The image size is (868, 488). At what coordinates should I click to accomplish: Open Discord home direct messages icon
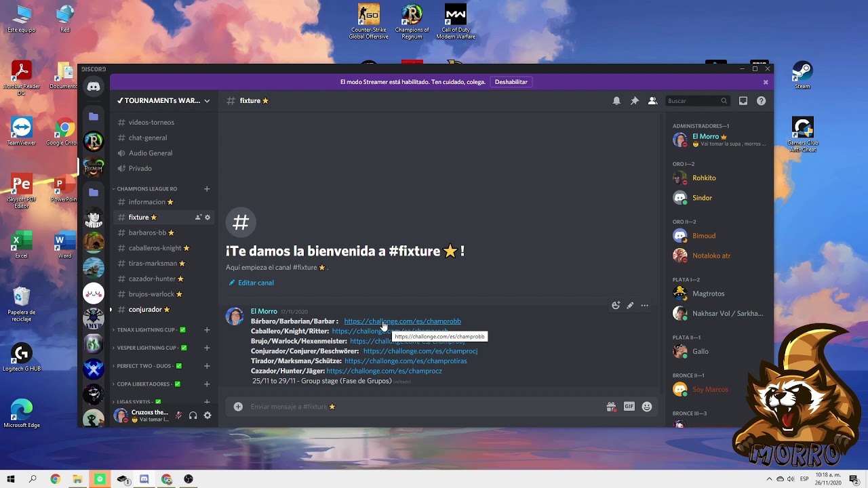(94, 87)
